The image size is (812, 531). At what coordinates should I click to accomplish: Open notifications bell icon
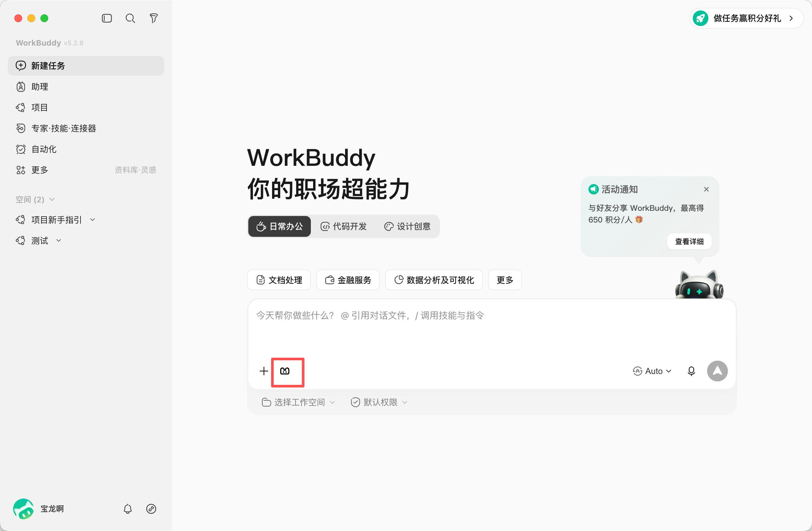(x=128, y=509)
